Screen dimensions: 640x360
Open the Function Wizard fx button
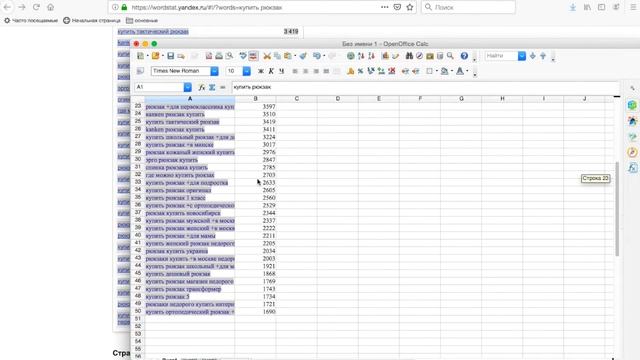coord(202,87)
